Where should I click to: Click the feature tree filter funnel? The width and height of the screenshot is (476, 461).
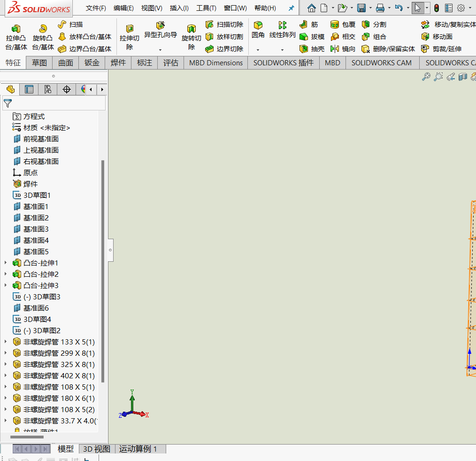pos(8,103)
